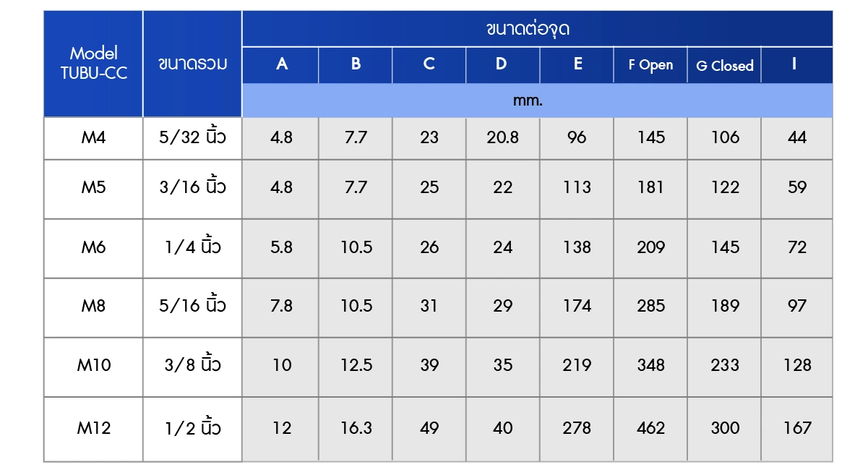Select column header A
The image size is (868, 470).
tap(281, 65)
